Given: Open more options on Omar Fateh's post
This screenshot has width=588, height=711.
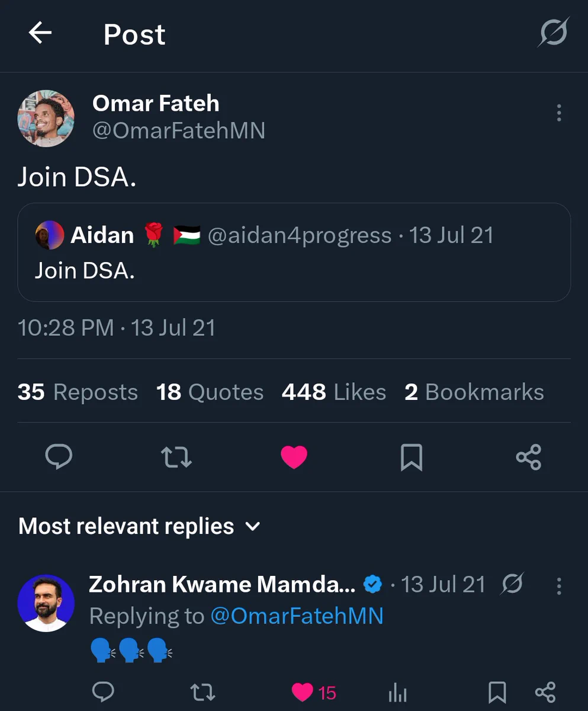Looking at the screenshot, I should pyautogui.click(x=558, y=113).
